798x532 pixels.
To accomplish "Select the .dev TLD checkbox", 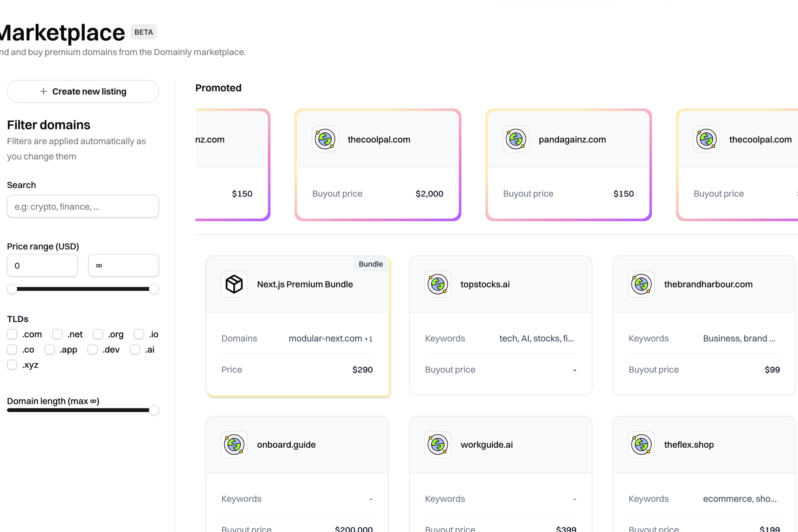I will tap(93, 350).
